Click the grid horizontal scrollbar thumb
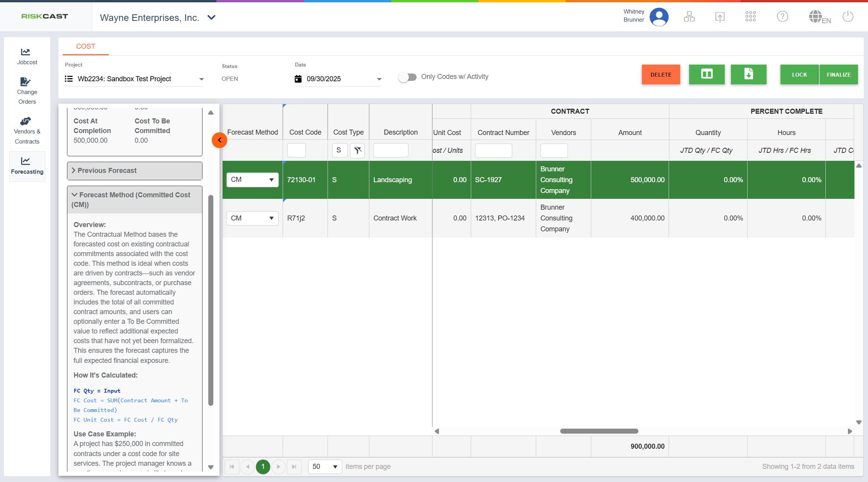868x482 pixels. pyautogui.click(x=599, y=431)
